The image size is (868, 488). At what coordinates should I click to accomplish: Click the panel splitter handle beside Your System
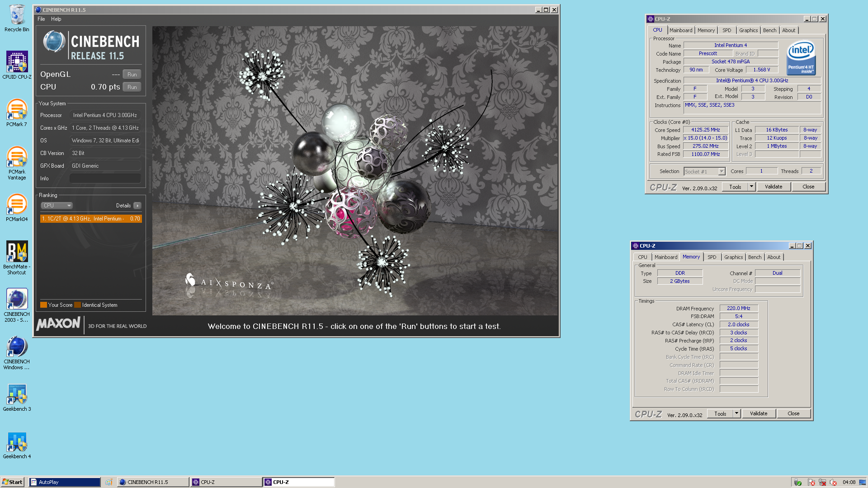click(150, 179)
